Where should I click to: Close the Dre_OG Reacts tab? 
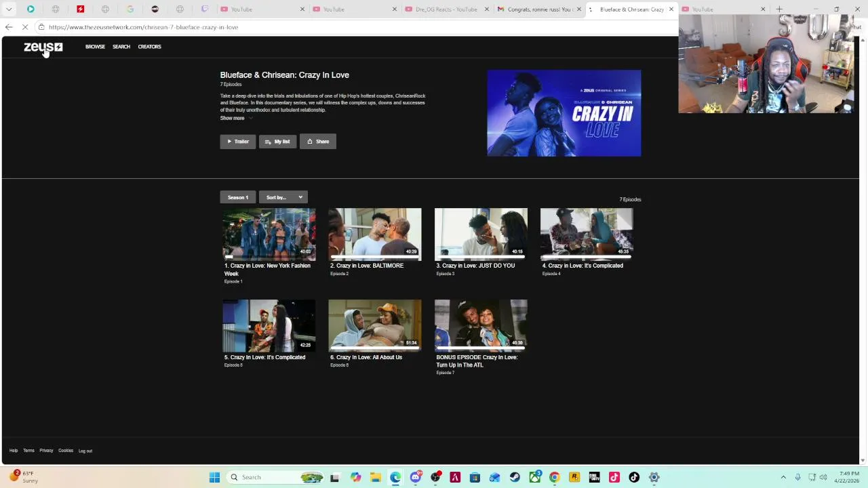tap(486, 9)
